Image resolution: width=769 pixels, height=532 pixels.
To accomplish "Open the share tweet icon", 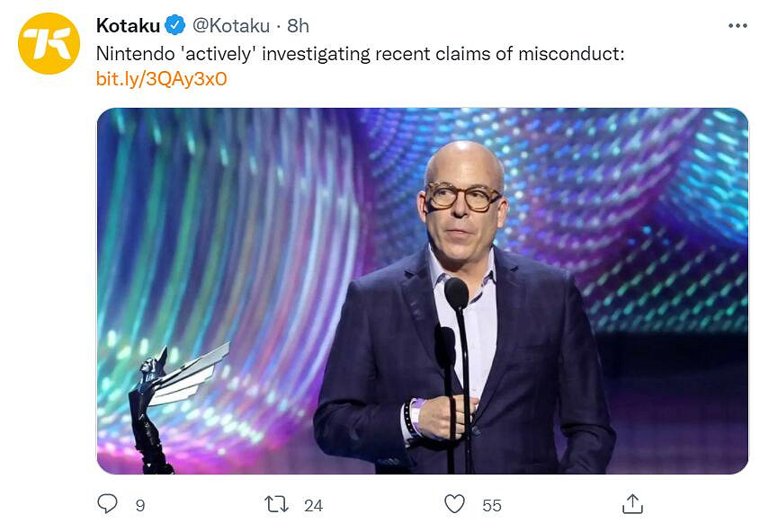I will pyautogui.click(x=632, y=504).
